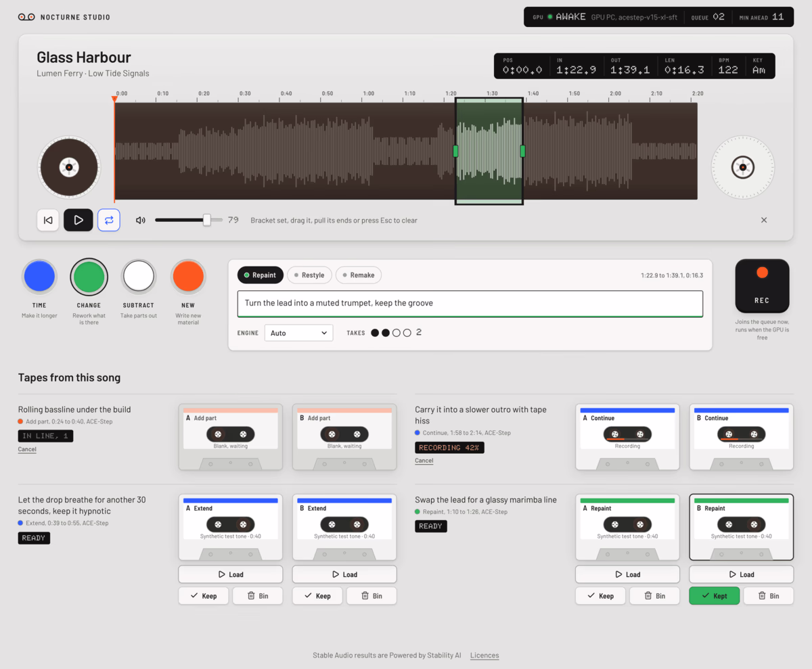The width and height of the screenshot is (812, 669).
Task: Hit the REC button
Action: coord(762,285)
